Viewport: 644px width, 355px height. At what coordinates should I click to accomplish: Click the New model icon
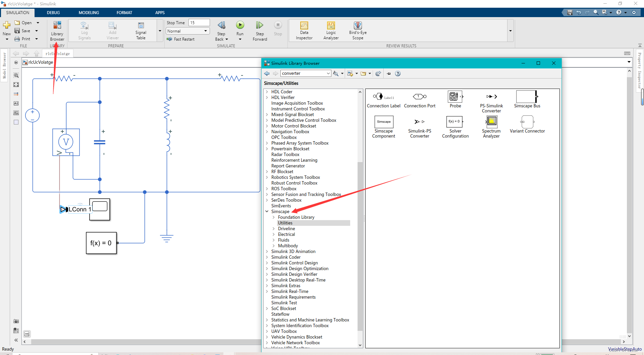coord(7,26)
